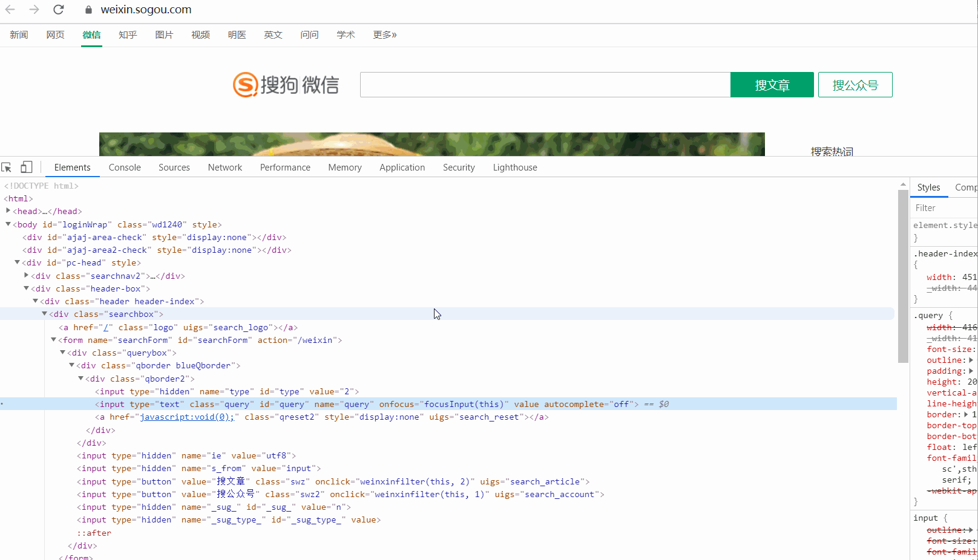Collapse the body loginWrap node
This screenshot has width=978, height=560.
click(8, 224)
